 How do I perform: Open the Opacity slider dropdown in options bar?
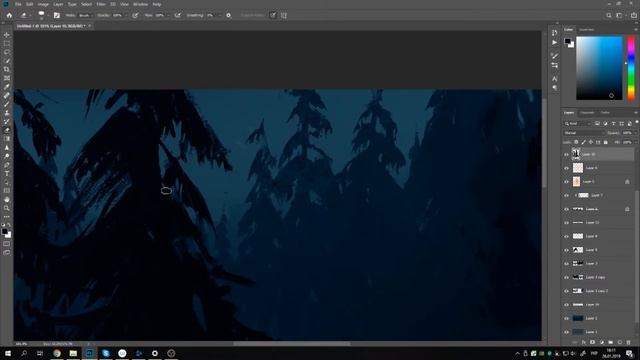tap(126, 15)
